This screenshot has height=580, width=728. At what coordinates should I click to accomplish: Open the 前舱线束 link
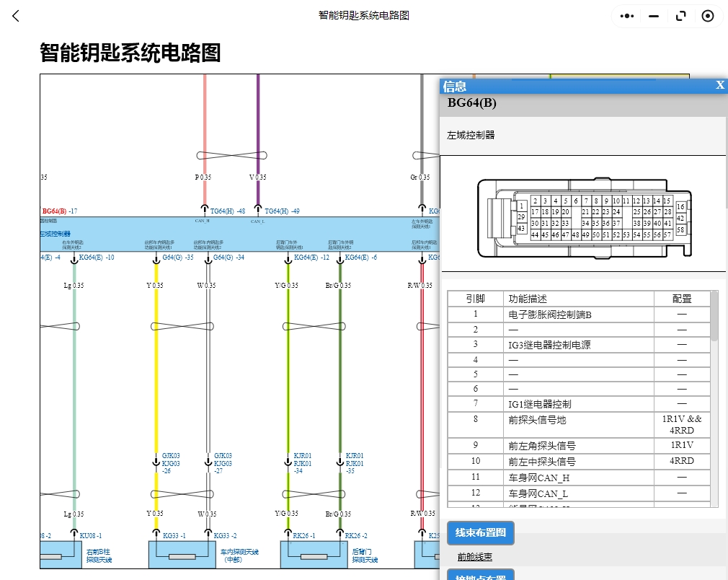click(474, 557)
